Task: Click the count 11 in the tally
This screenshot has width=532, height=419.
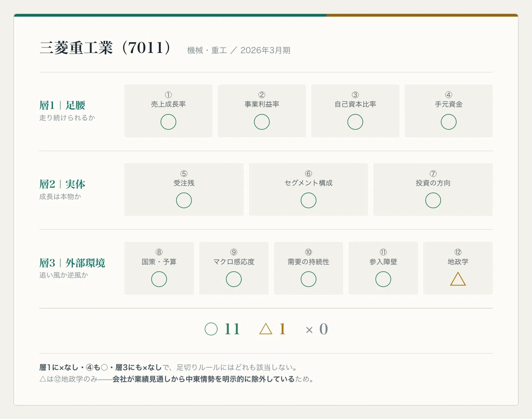Action: (232, 329)
